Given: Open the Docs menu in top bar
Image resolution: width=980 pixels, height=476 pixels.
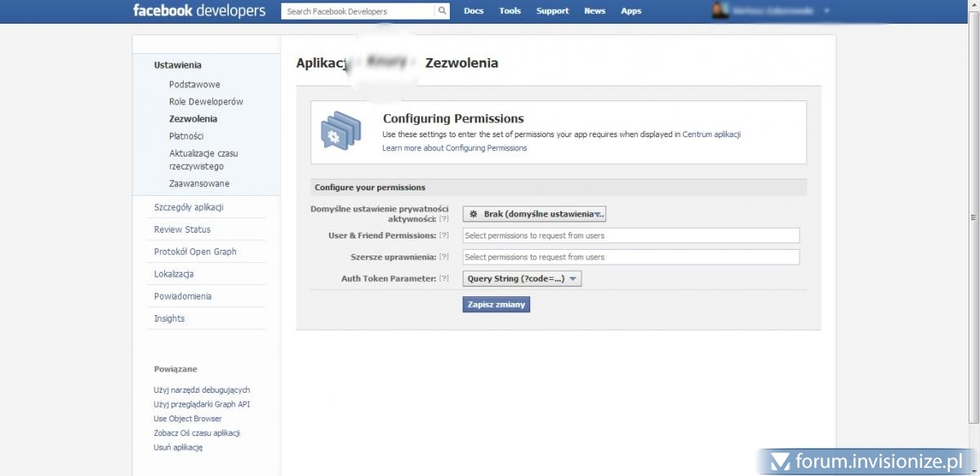Looking at the screenshot, I should coord(474,11).
